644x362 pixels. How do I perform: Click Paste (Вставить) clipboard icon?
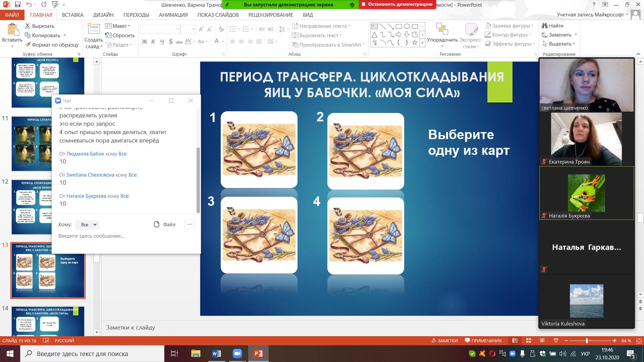(x=12, y=29)
